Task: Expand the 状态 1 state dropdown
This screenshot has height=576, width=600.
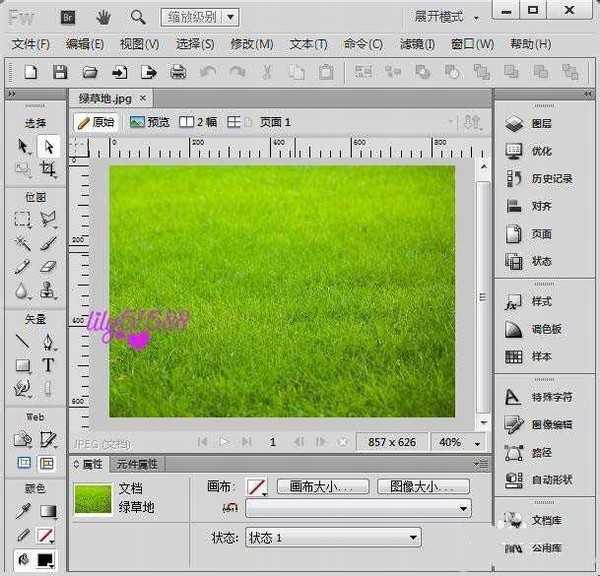Action: click(332, 538)
